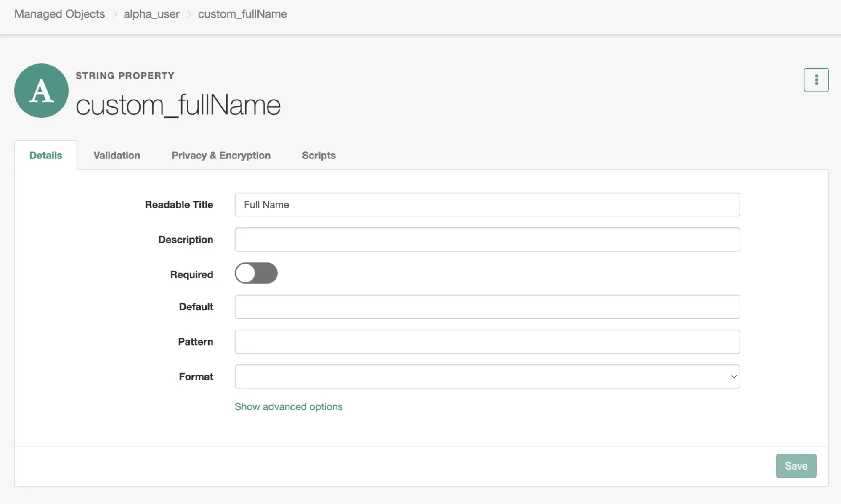841x504 pixels.
Task: Click the Readable Title label
Action: 179,205
